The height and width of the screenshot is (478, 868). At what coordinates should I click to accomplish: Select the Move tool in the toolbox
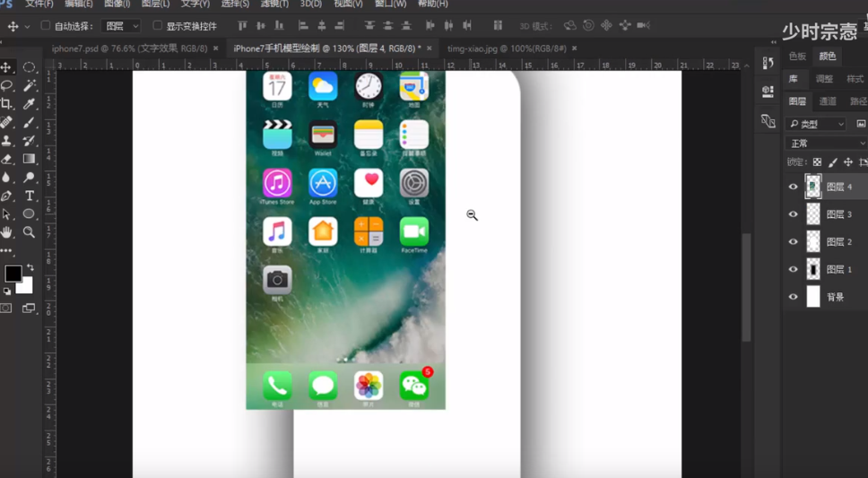click(x=6, y=67)
